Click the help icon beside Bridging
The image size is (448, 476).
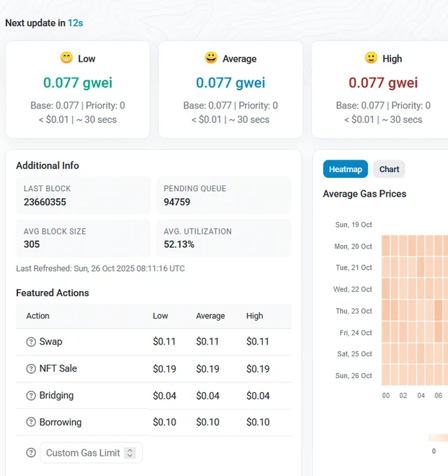click(31, 395)
